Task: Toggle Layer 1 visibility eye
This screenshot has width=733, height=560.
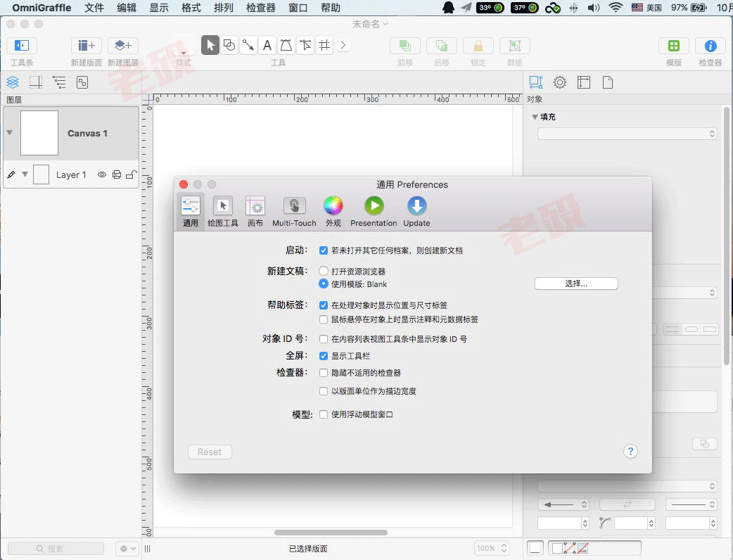Action: pyautogui.click(x=101, y=174)
